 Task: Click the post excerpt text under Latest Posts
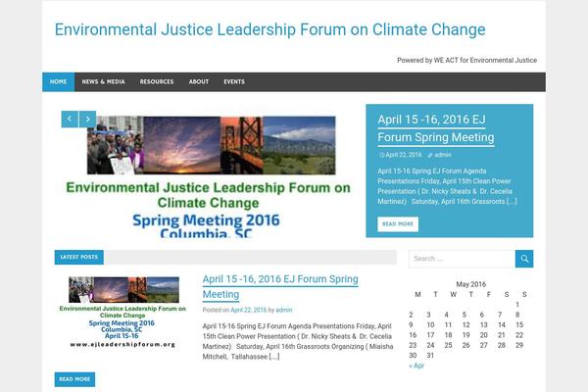(x=298, y=341)
